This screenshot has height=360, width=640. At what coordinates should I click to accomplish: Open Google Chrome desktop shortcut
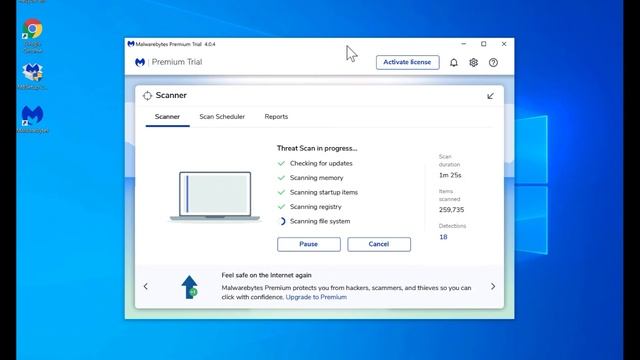[33, 36]
